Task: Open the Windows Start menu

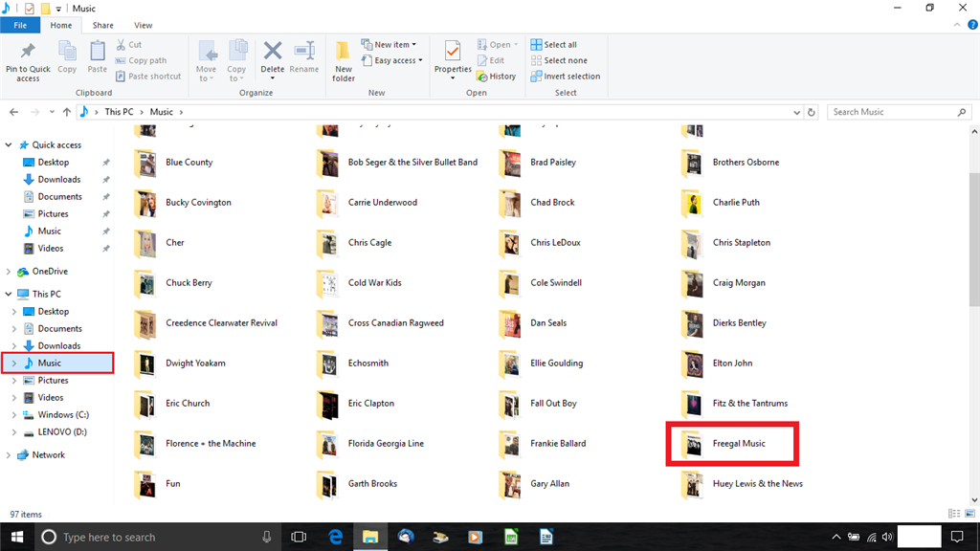Action: [x=17, y=537]
